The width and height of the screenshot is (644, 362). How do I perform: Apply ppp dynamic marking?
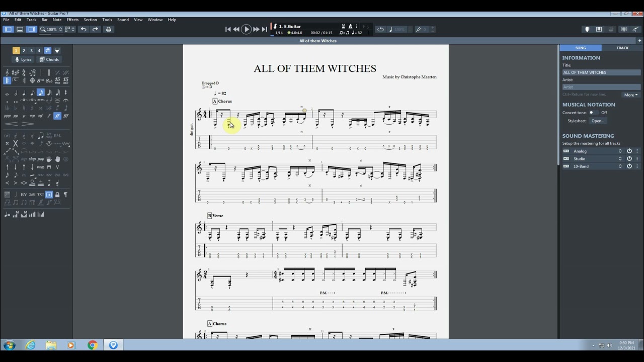(7, 116)
